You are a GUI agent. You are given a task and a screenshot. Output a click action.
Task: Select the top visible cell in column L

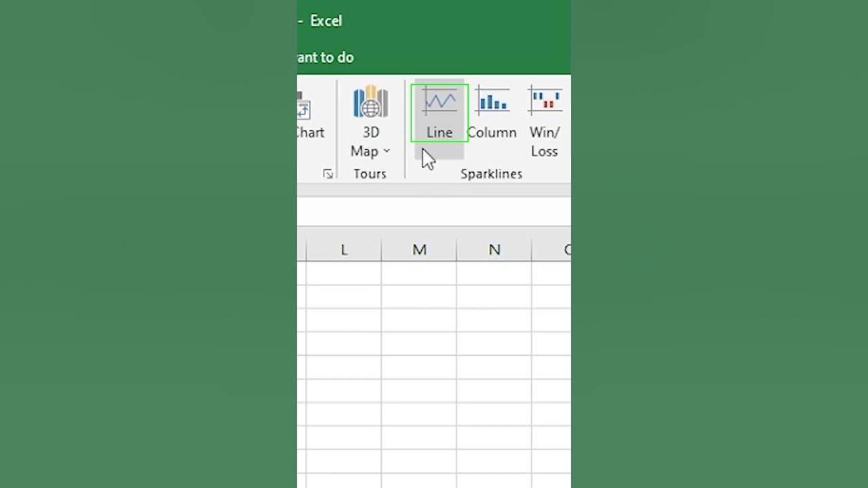click(344, 273)
